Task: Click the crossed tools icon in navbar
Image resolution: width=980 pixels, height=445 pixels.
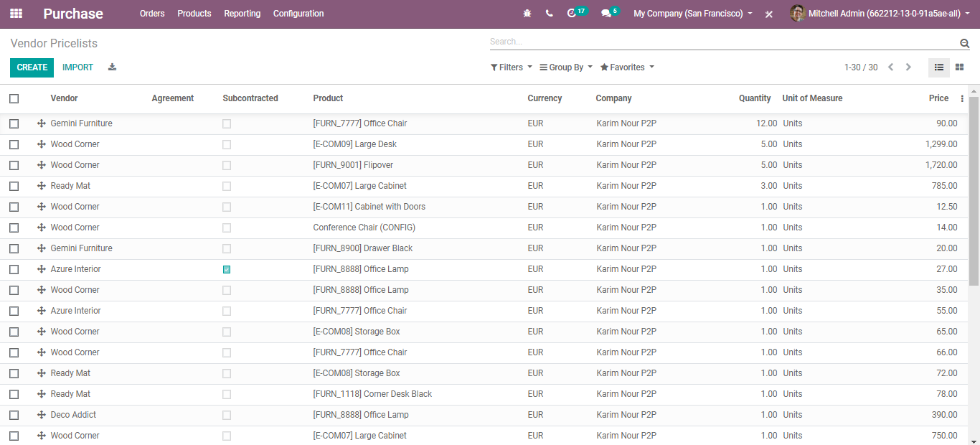Action: (769, 14)
